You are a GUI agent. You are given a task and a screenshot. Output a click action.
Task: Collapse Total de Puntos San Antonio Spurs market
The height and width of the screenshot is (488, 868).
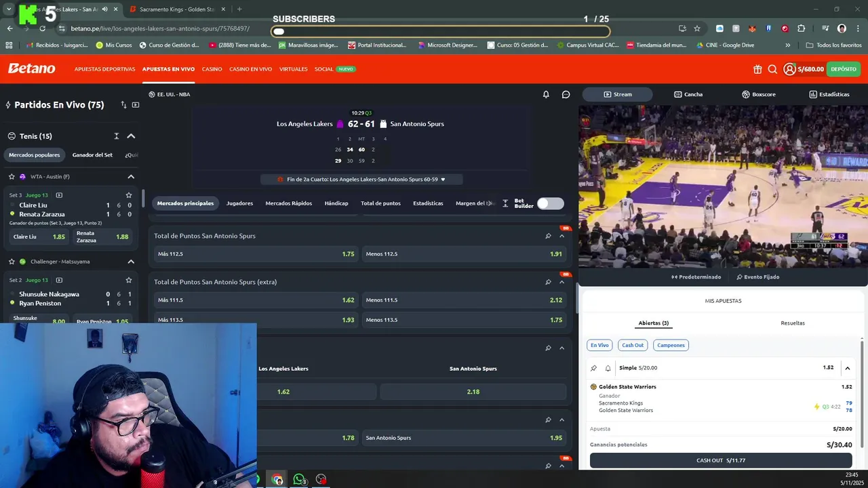pos(561,236)
